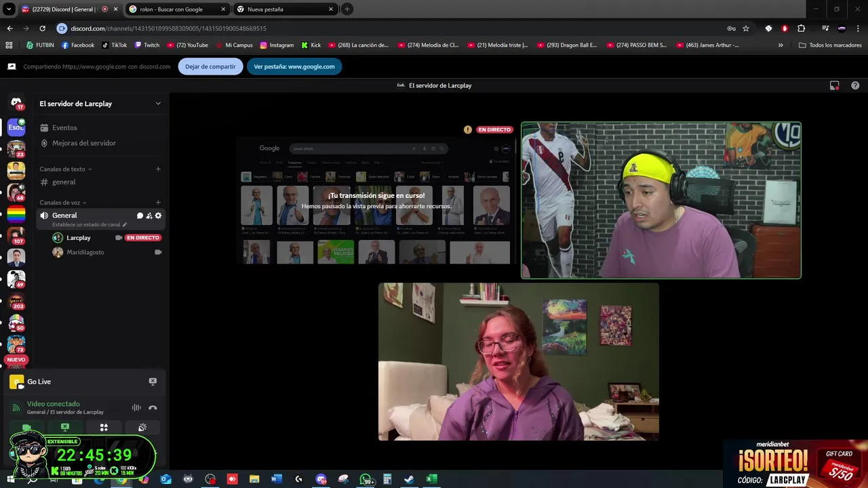This screenshot has height=488, width=868.
Task: Add a channel to Canales de voz
Action: (158, 203)
